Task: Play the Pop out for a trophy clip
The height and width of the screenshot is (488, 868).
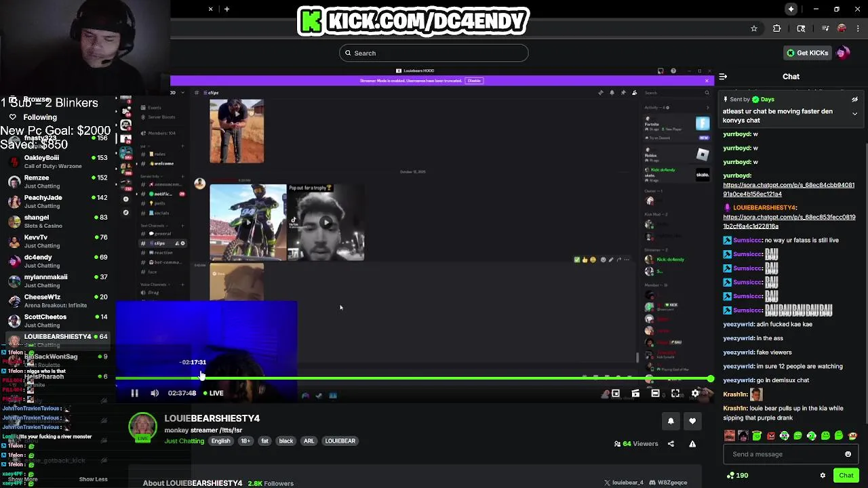Action: tap(326, 222)
